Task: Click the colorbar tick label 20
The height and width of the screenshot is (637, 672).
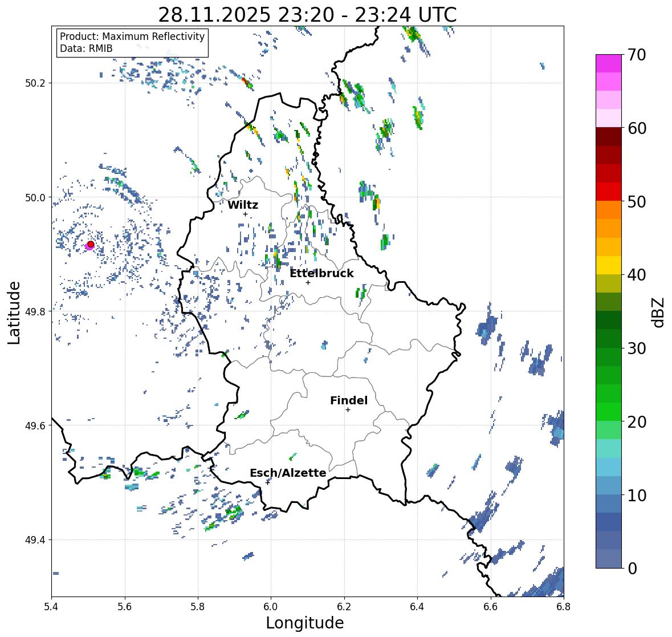Action: (637, 422)
